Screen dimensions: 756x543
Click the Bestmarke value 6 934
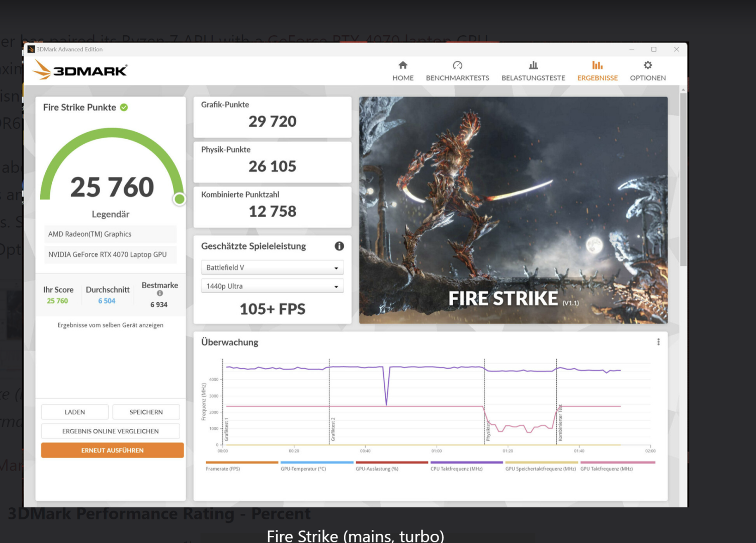[159, 305]
